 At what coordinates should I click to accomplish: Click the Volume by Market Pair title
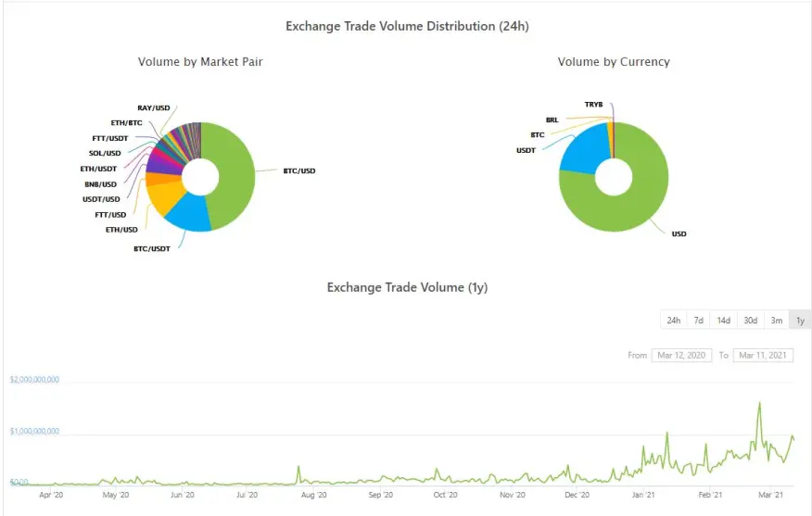click(200, 61)
